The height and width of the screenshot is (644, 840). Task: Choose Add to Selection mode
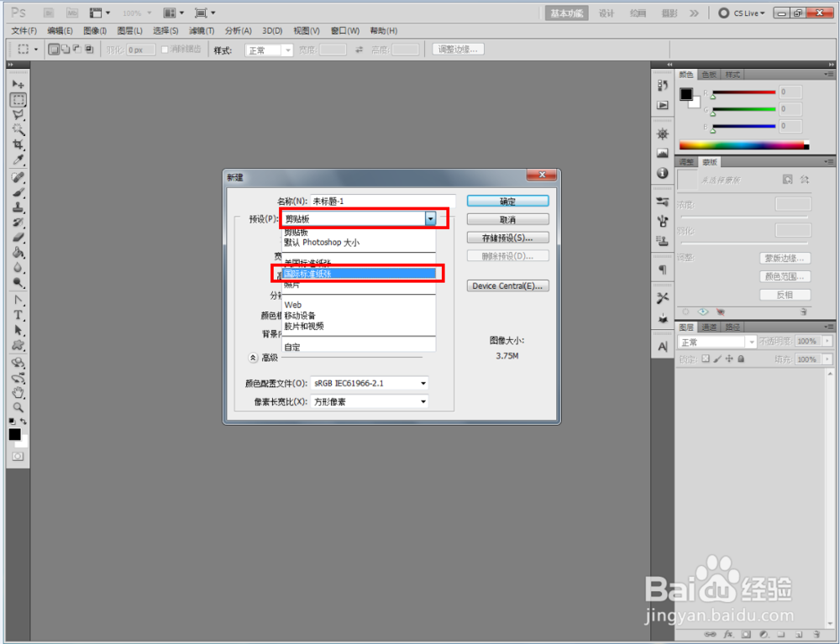[66, 50]
